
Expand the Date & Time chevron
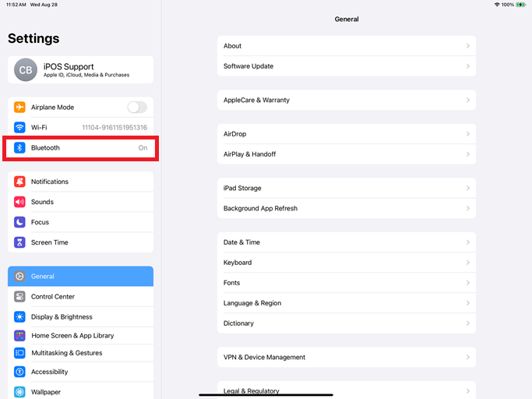[x=468, y=242]
